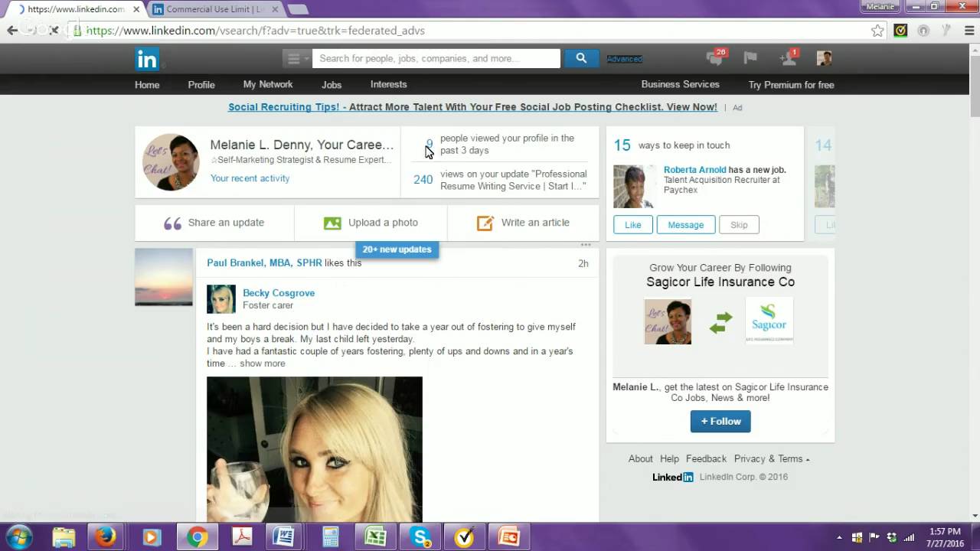This screenshot has height=551, width=980.
Task: Expand the Privacy & Terms dropdown
Action: tap(772, 459)
